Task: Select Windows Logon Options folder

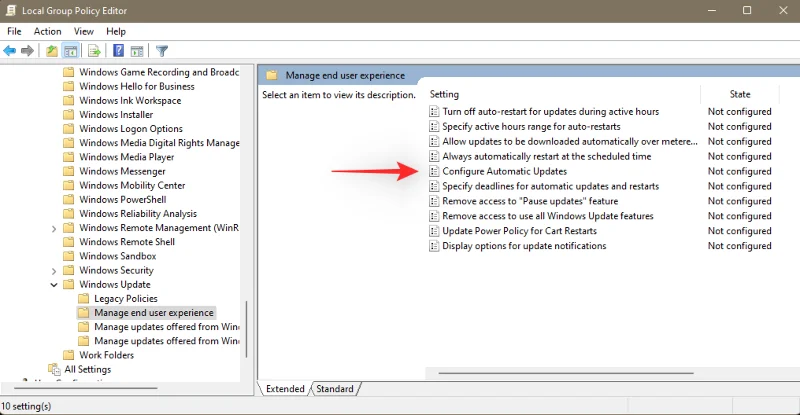Action: click(131, 129)
